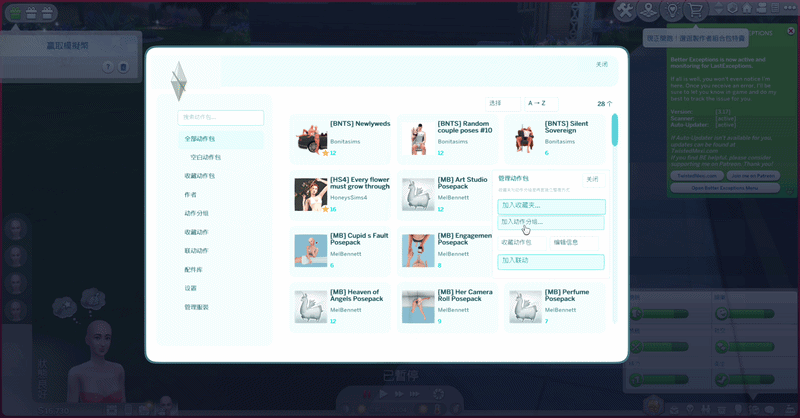This screenshot has height=418, width=800.
Task: Open the A → Z sort dropdown
Action: [x=541, y=104]
